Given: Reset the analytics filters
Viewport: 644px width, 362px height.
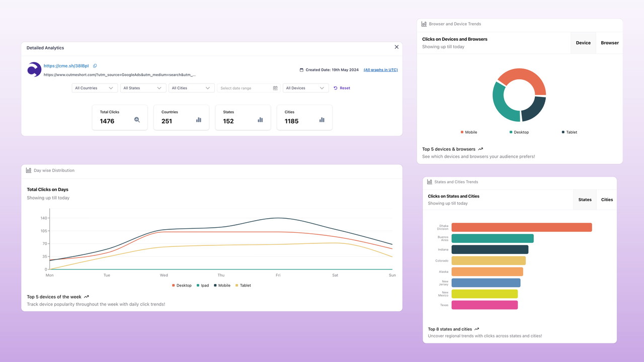Looking at the screenshot, I should pos(342,88).
